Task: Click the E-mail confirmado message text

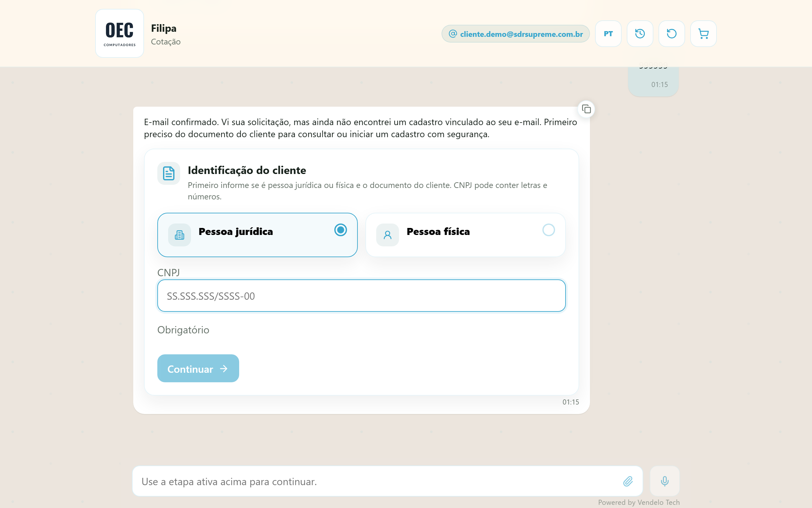Action: (x=360, y=128)
